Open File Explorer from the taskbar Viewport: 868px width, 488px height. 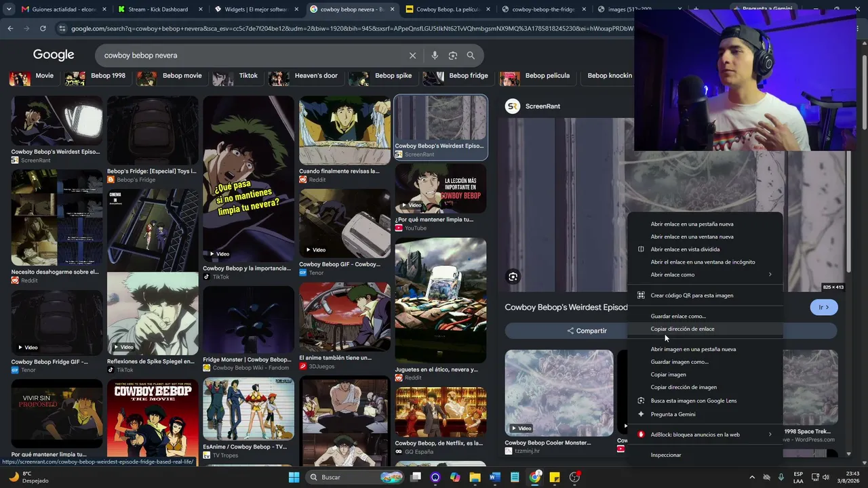(475, 477)
